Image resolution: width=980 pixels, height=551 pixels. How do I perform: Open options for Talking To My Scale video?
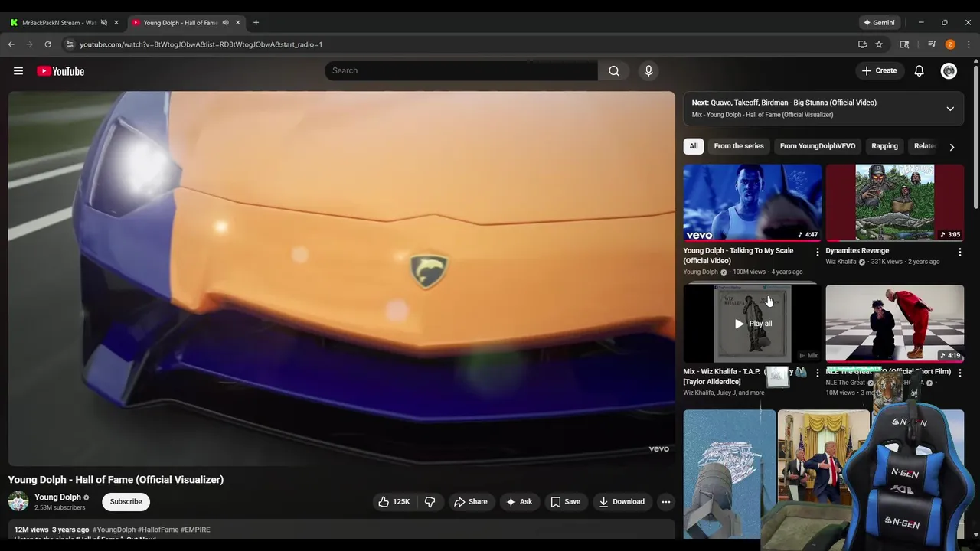(x=817, y=252)
